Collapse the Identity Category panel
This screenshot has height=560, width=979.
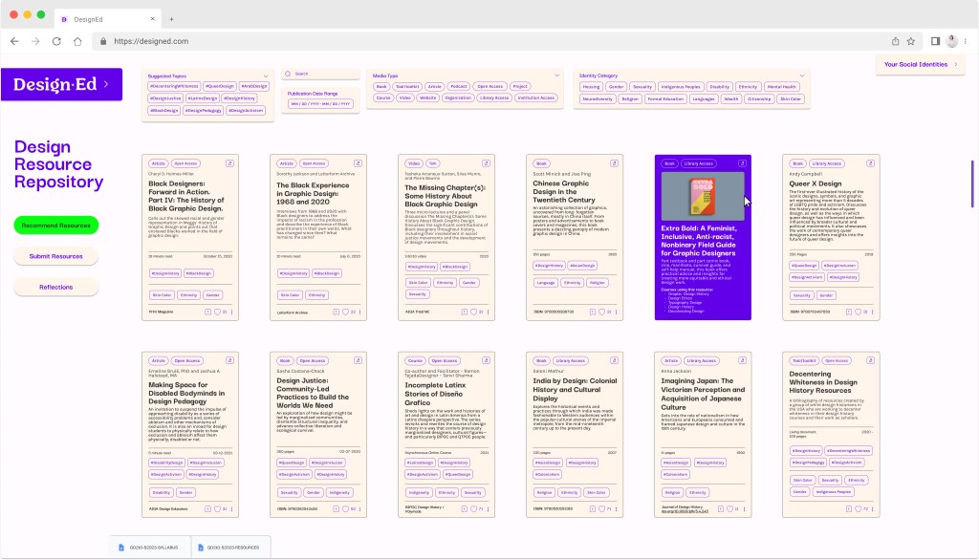(x=801, y=75)
